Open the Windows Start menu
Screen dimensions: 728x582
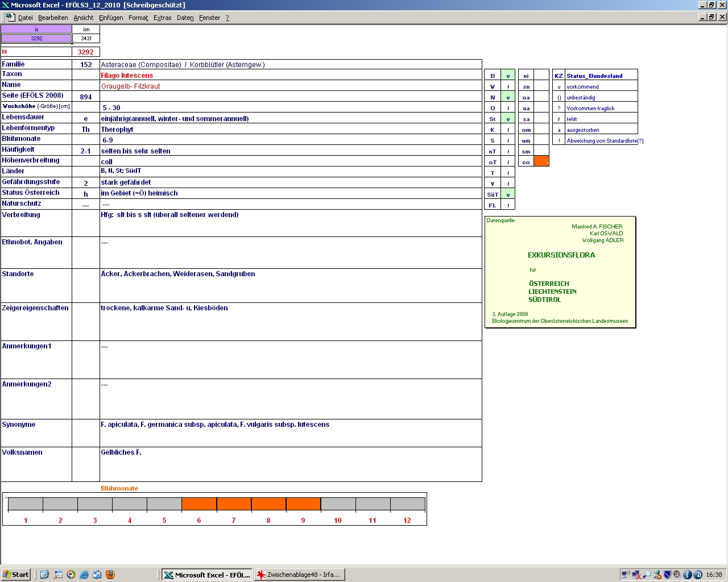[x=16, y=575]
